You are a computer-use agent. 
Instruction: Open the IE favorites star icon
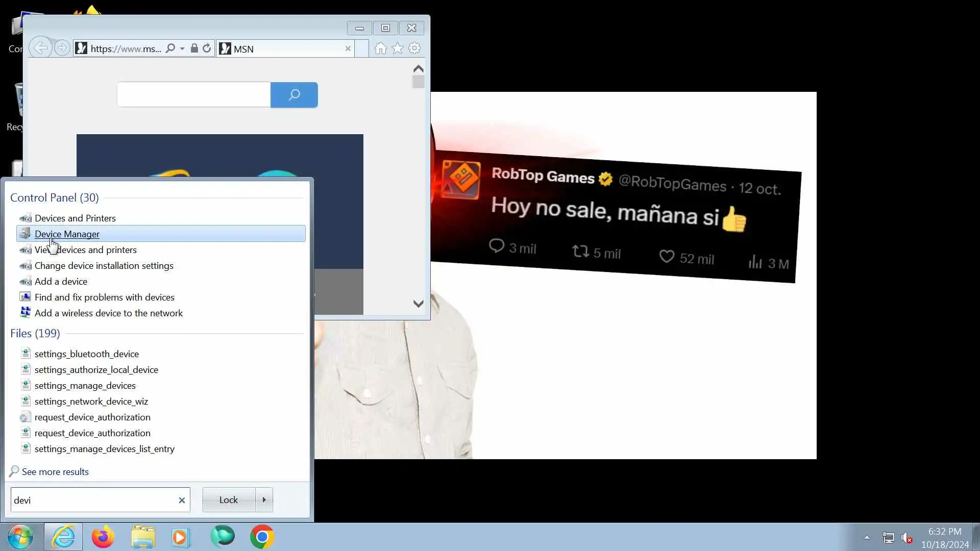coord(398,48)
